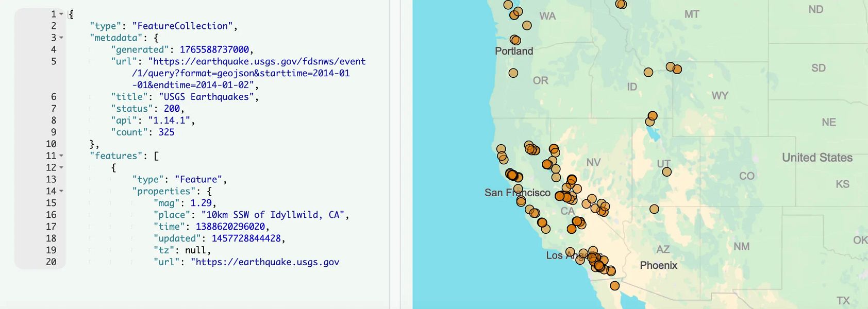This screenshot has height=309, width=868.
Task: Click the "FeatureCollection" value in the editor
Action: 182,26
